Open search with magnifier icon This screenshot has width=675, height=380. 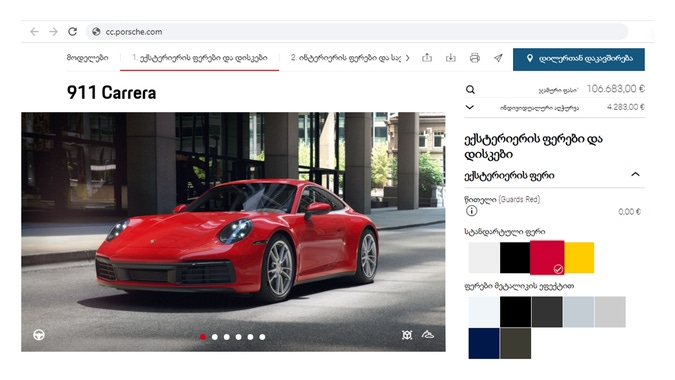pyautogui.click(x=471, y=90)
